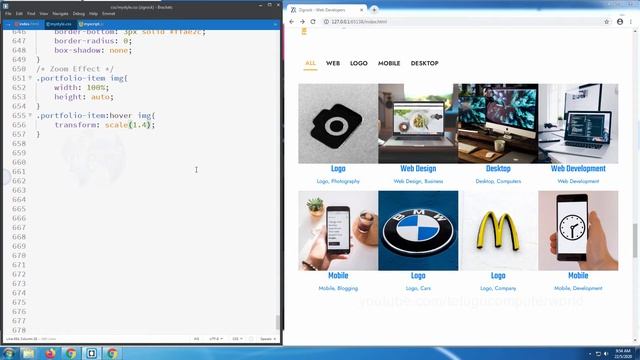Click the laptop Web Design portfolio image

pyautogui.click(x=418, y=124)
